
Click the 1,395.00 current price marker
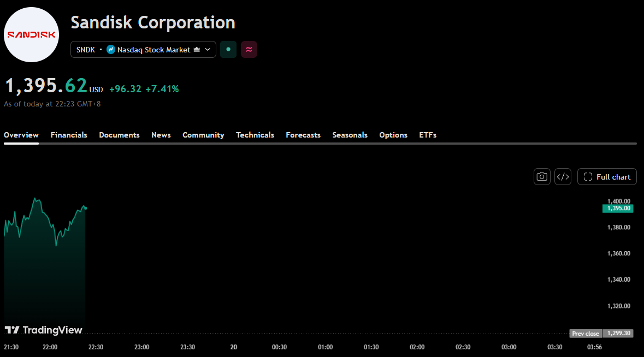coord(618,209)
